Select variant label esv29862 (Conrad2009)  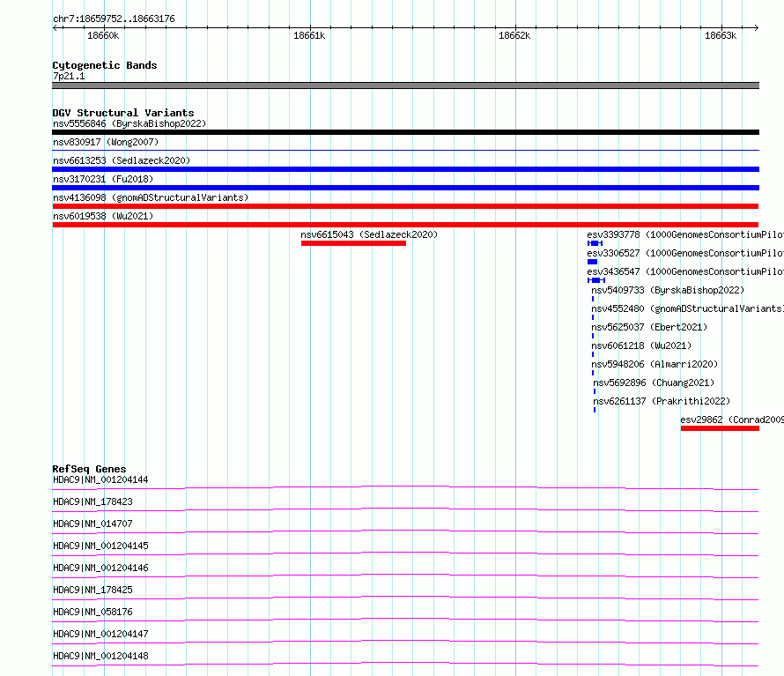click(x=732, y=420)
